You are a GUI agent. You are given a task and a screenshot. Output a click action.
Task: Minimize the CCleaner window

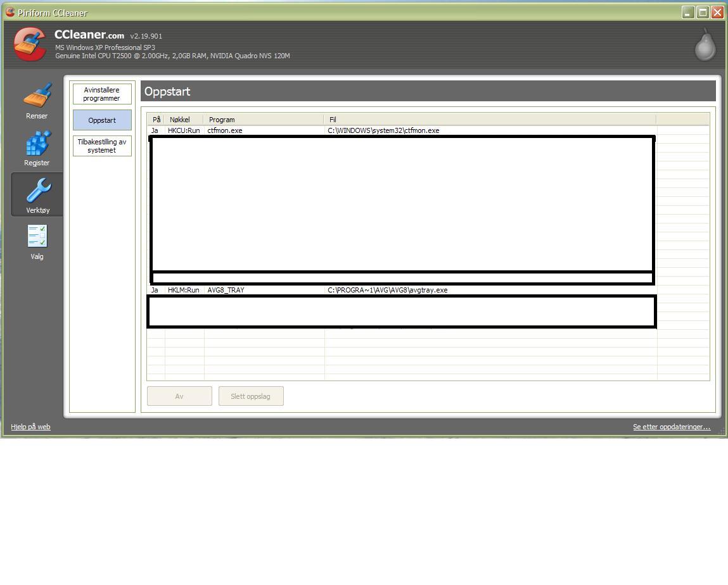pos(688,13)
